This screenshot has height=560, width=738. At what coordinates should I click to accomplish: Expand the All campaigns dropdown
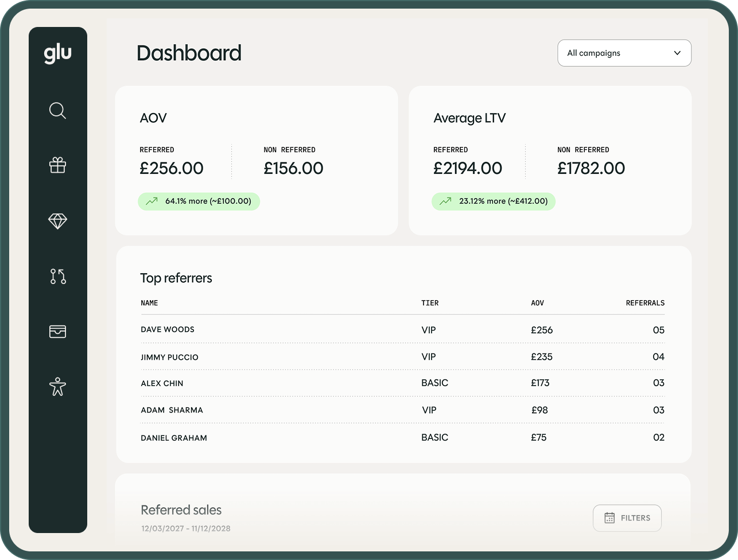624,53
